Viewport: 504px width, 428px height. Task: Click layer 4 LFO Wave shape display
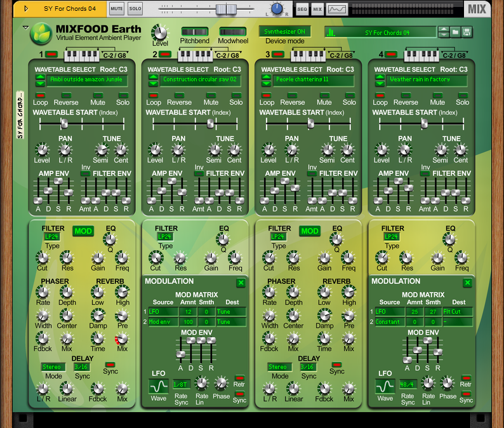385,386
